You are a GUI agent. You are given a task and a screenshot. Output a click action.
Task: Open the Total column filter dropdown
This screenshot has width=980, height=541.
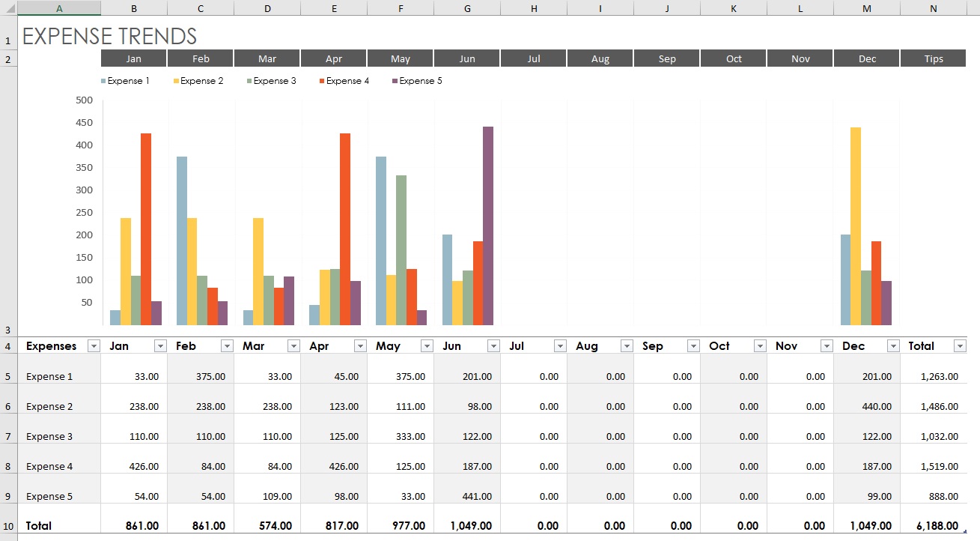[x=960, y=346]
